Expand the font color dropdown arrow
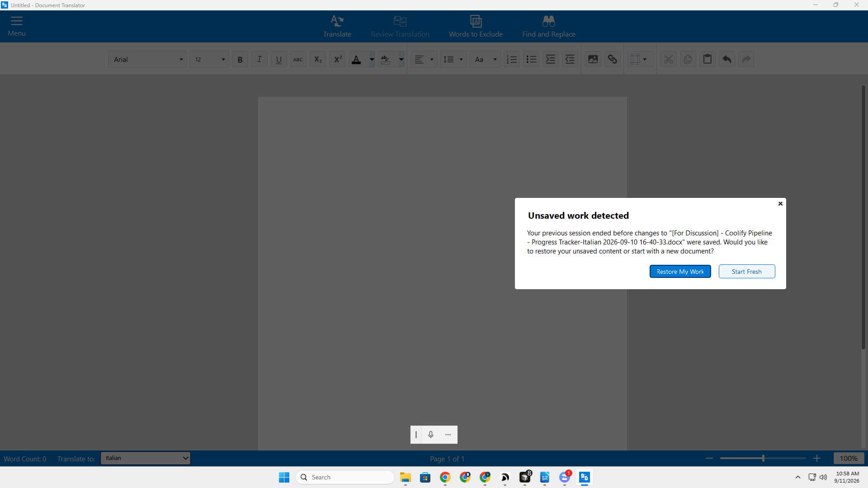868x488 pixels. (372, 59)
